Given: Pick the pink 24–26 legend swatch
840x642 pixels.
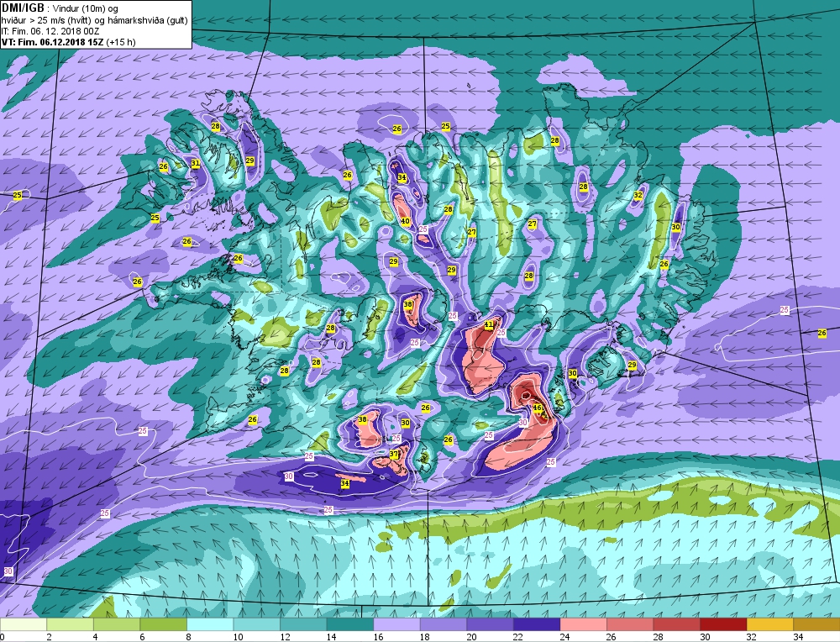Looking at the screenshot, I should coord(583,624).
